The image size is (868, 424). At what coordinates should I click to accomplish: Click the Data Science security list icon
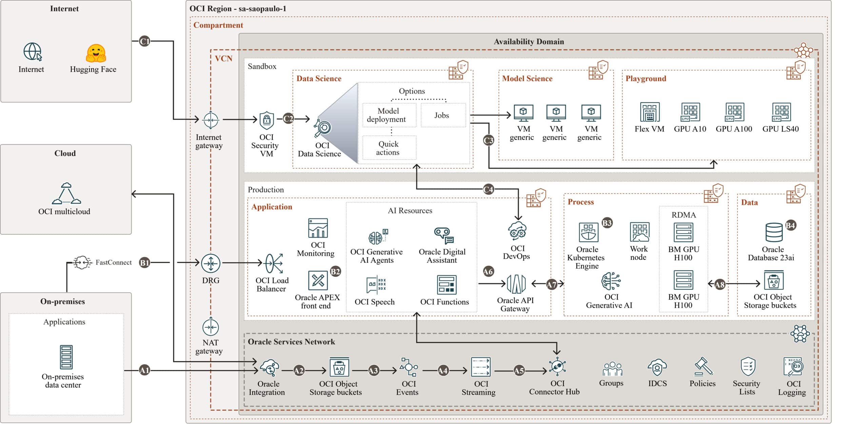pos(458,70)
